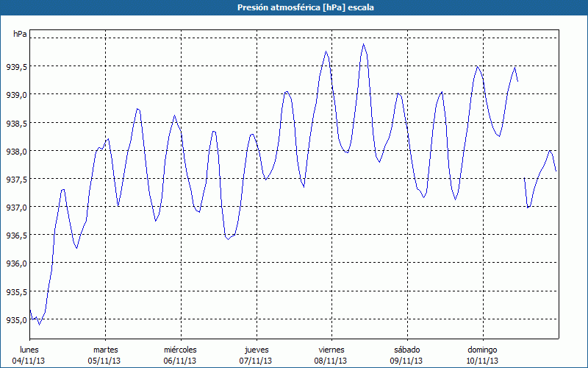Click the chart title 'Presión atmosférica [hPa] escala'
The height and width of the screenshot is (368, 588).
294,7
